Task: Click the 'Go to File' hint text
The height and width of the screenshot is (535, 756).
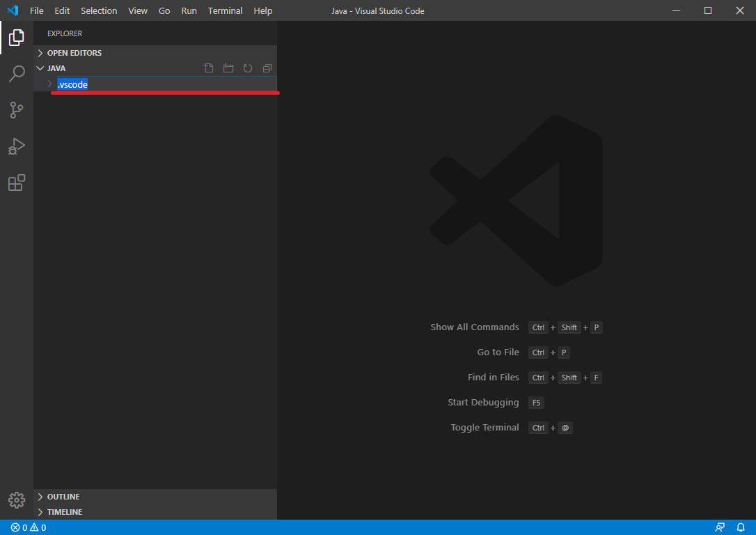Action: [498, 352]
